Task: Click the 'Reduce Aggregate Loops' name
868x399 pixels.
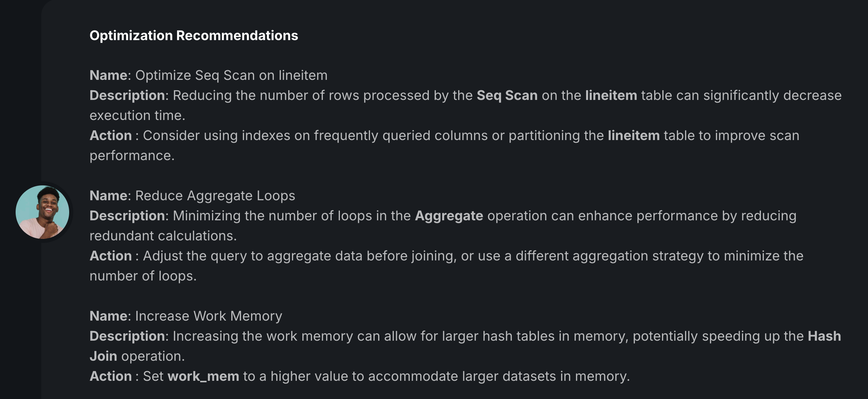Action: click(215, 196)
